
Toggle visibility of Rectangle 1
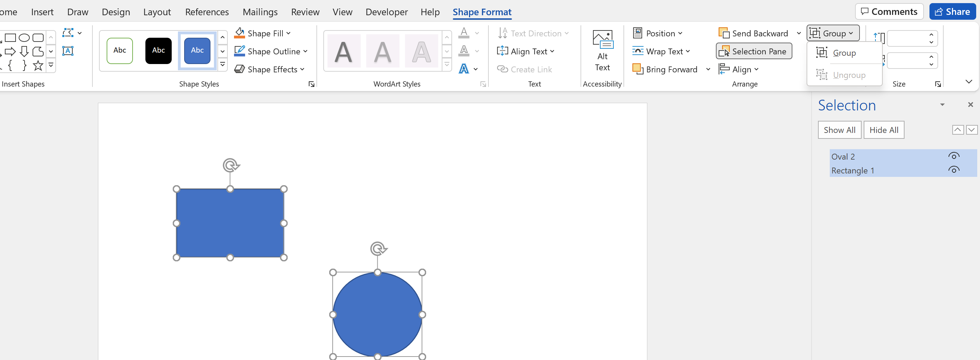(953, 170)
